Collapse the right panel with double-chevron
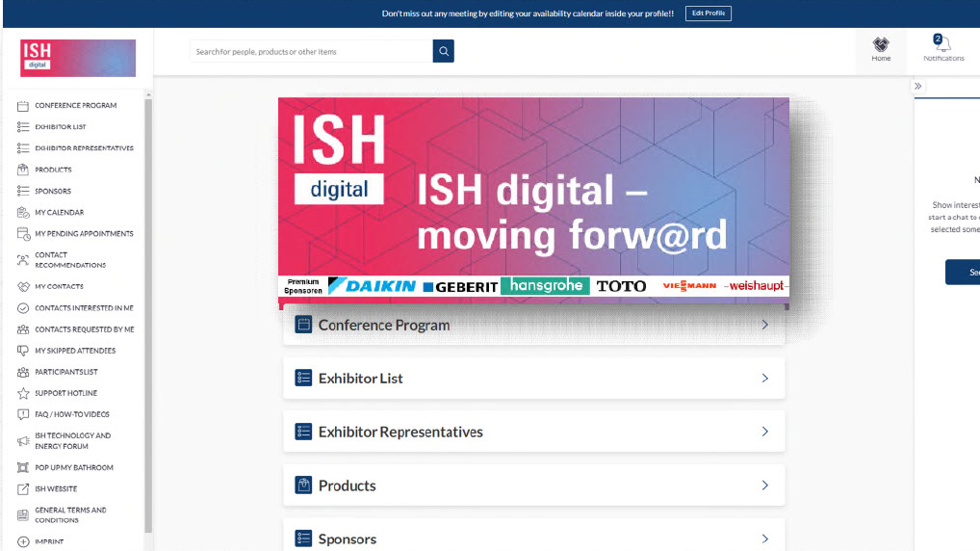This screenshot has width=980, height=551. coord(917,87)
